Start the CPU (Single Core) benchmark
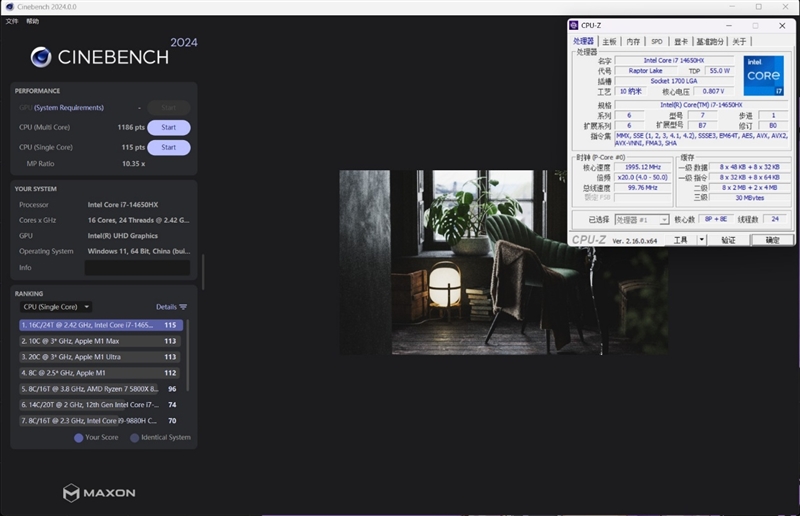 pyautogui.click(x=168, y=147)
